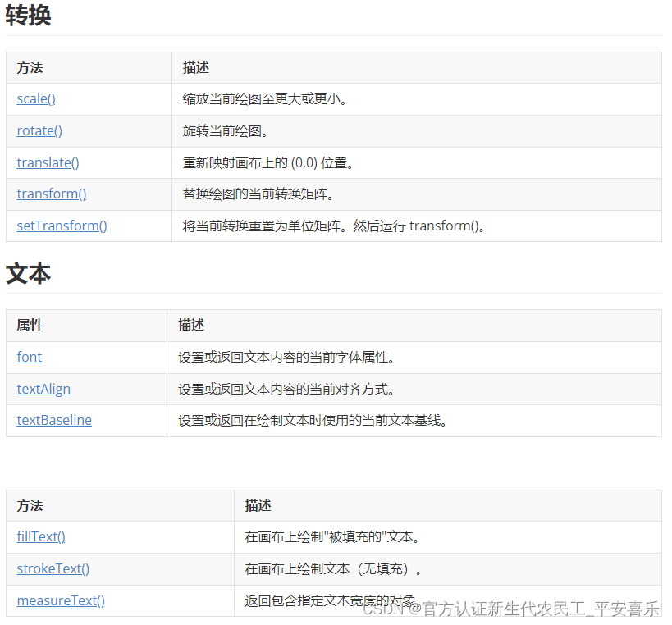Click description '在画布上绘制文本（无填充）。'
The height and width of the screenshot is (625, 672).
333,569
